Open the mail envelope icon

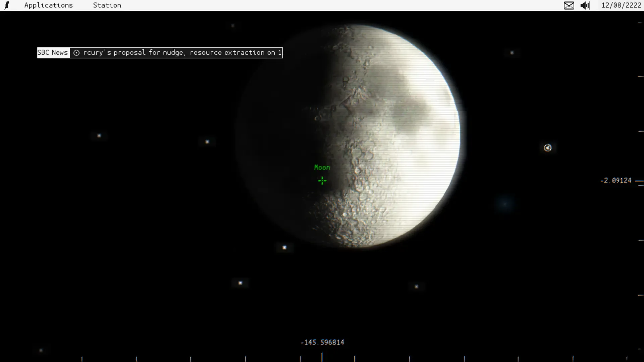click(x=569, y=5)
